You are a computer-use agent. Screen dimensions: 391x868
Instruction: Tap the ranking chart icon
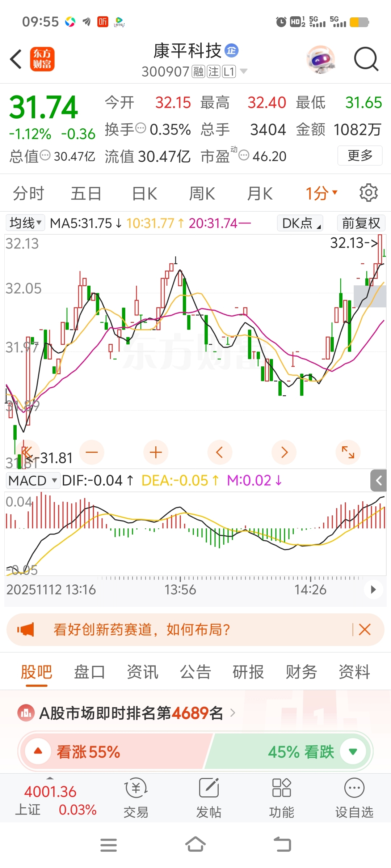[26, 713]
